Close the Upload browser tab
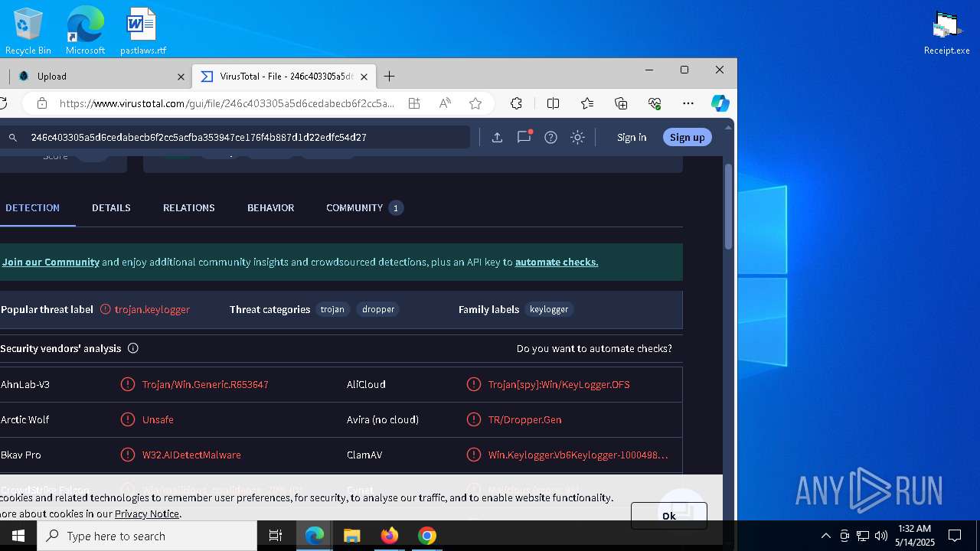 181,77
